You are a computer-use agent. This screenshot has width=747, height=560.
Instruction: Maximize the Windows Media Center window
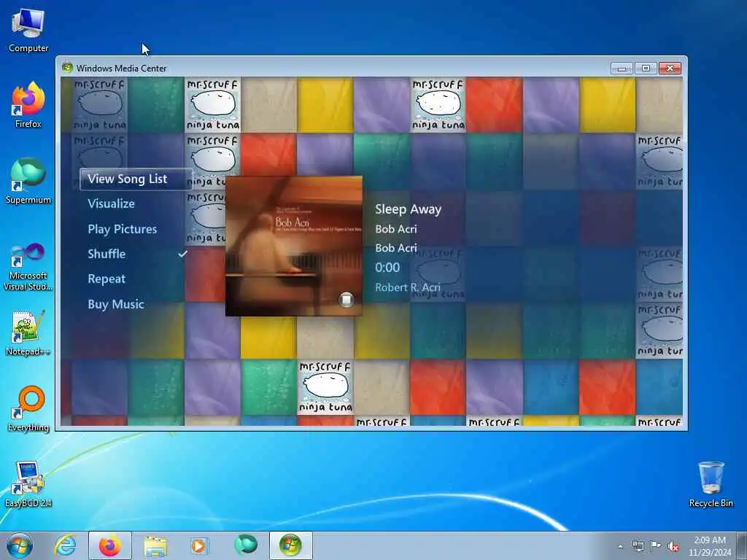[x=646, y=69]
